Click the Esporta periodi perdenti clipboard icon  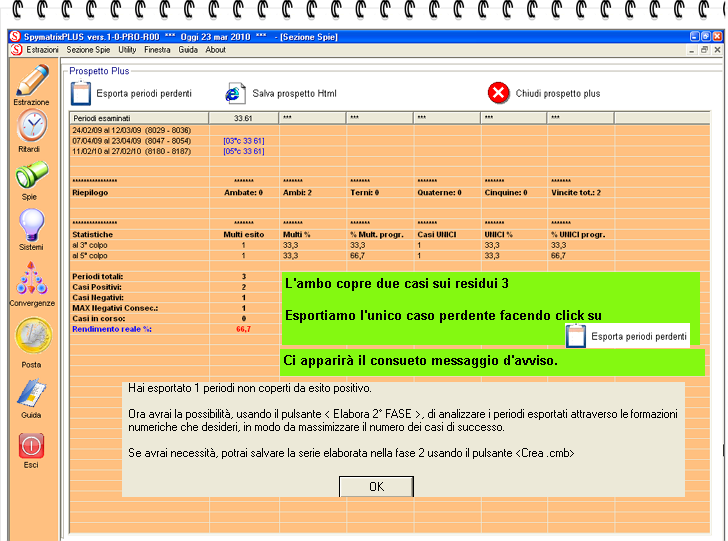pos(80,93)
